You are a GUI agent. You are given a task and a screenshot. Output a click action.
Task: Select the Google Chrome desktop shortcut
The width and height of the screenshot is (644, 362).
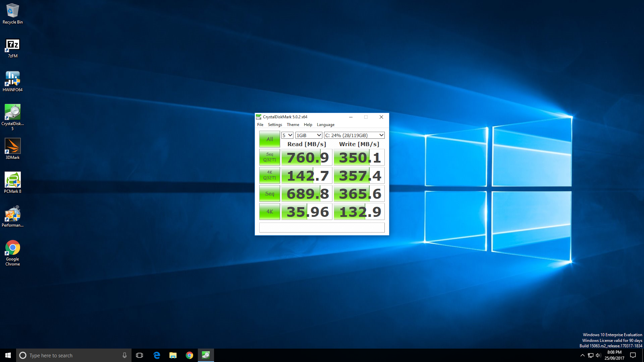[12, 253]
